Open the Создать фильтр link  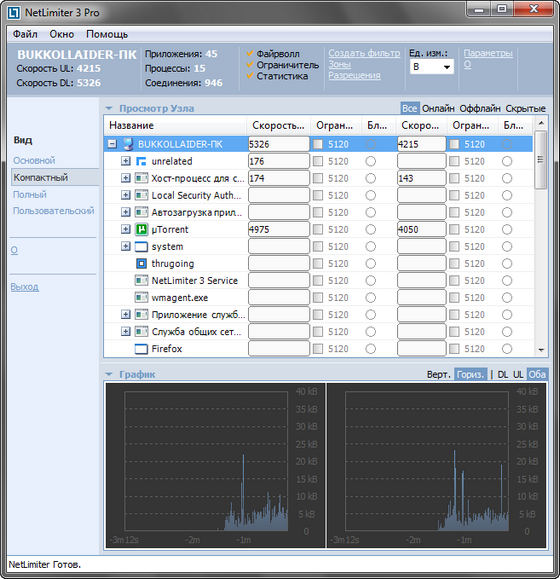click(364, 53)
